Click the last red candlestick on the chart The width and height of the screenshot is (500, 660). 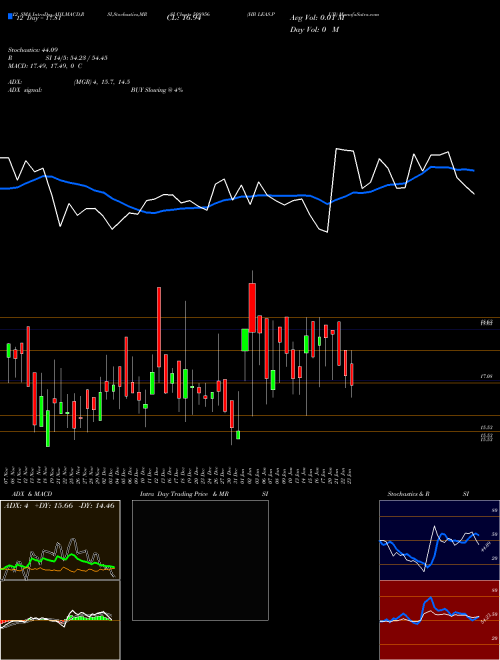point(352,375)
